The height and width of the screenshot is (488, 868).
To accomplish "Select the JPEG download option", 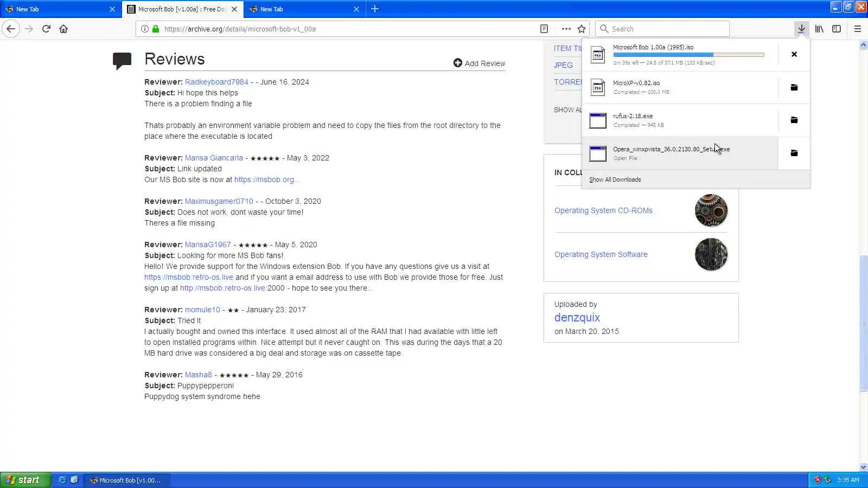I will (x=563, y=65).
